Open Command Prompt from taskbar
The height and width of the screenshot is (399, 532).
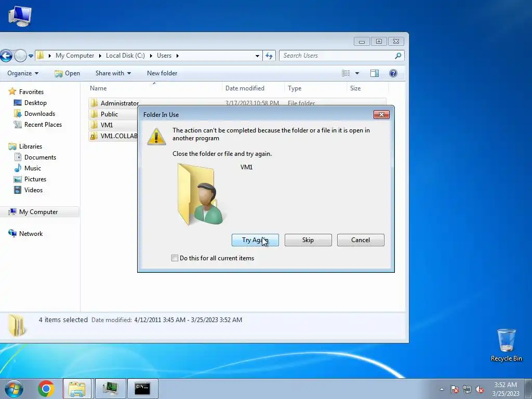coord(142,389)
